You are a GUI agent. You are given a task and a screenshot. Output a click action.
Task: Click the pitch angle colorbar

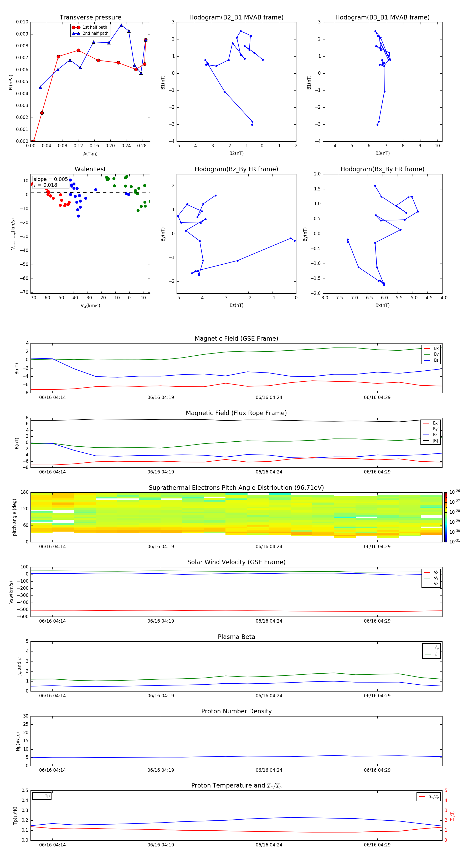(445, 517)
